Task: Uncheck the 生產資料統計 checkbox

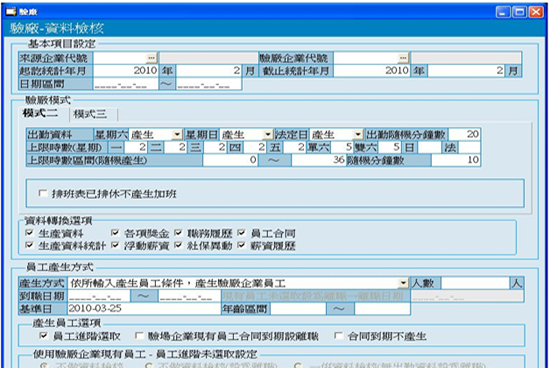Action: click(29, 245)
